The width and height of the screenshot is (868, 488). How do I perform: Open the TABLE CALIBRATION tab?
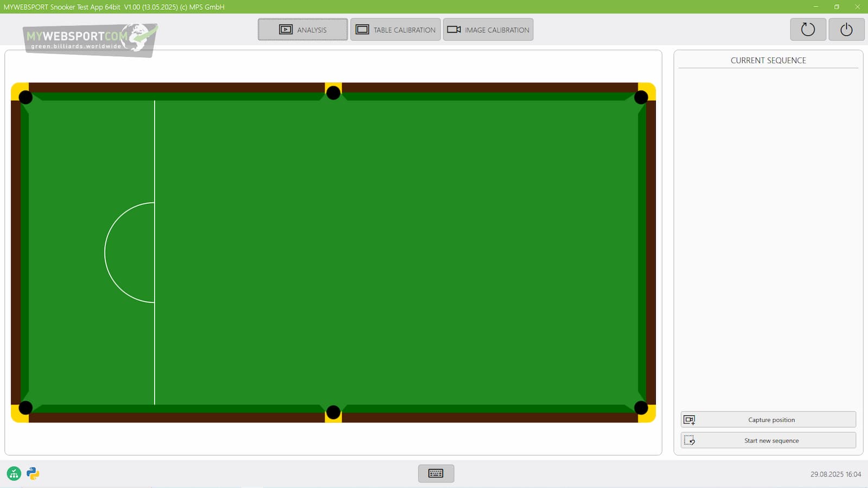(395, 30)
